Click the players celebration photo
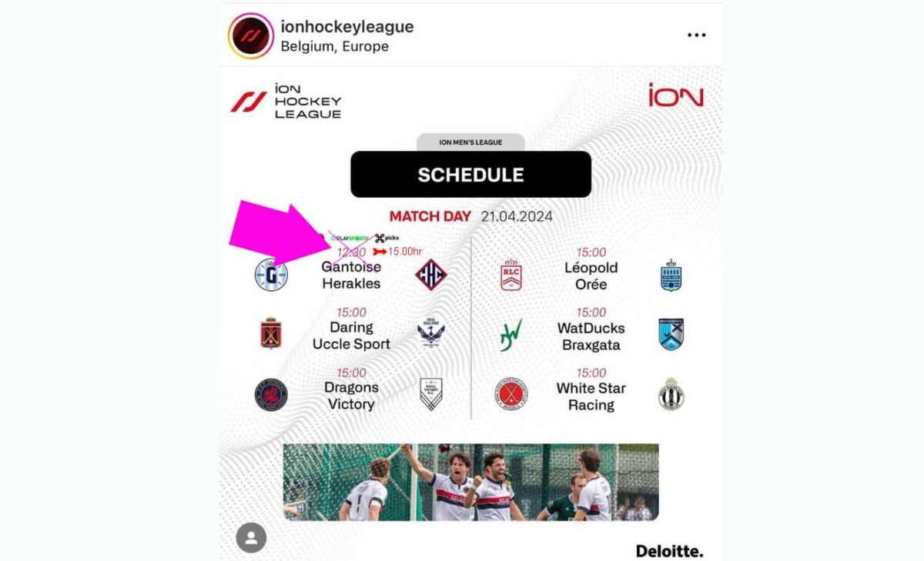This screenshot has height=561, width=924. (470, 483)
